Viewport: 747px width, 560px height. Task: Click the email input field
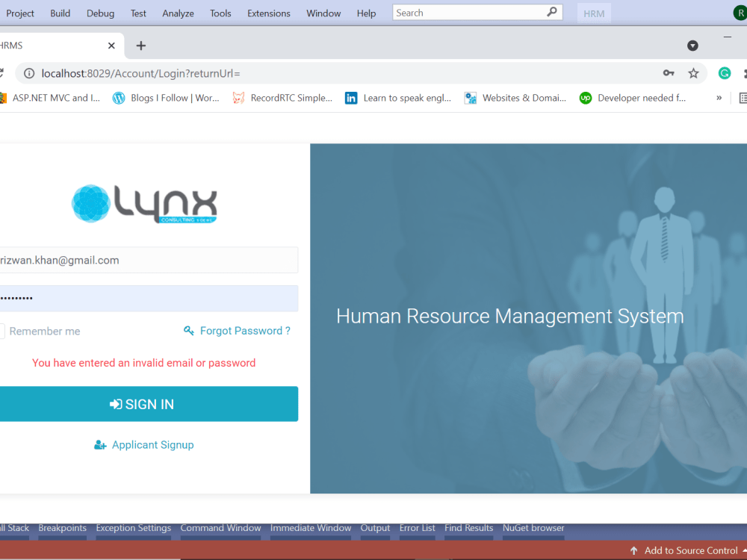tap(149, 260)
